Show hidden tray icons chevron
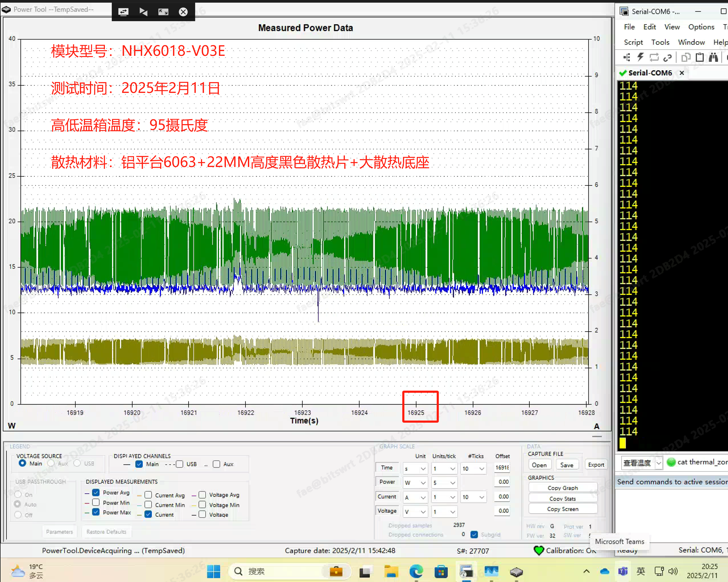The width and height of the screenshot is (728, 582). 587,571
